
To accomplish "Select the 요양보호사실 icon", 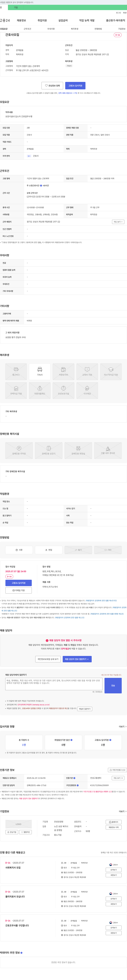I will point(63,391).
